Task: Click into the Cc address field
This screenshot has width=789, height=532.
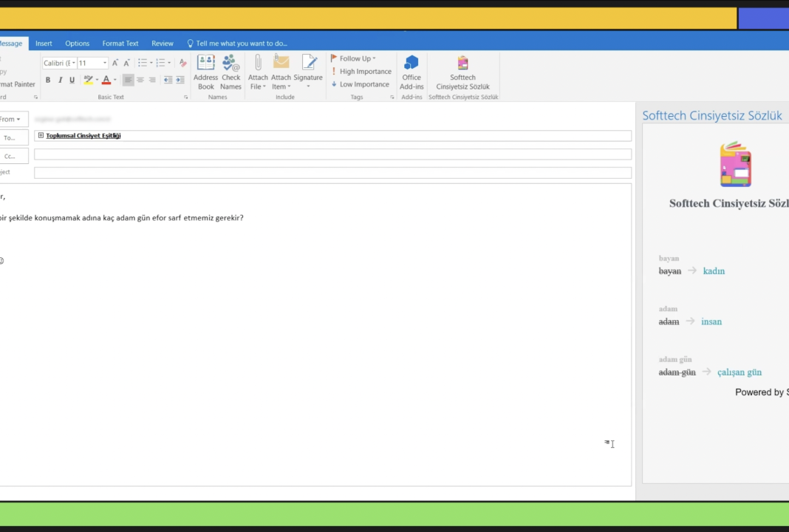Action: tap(332, 154)
